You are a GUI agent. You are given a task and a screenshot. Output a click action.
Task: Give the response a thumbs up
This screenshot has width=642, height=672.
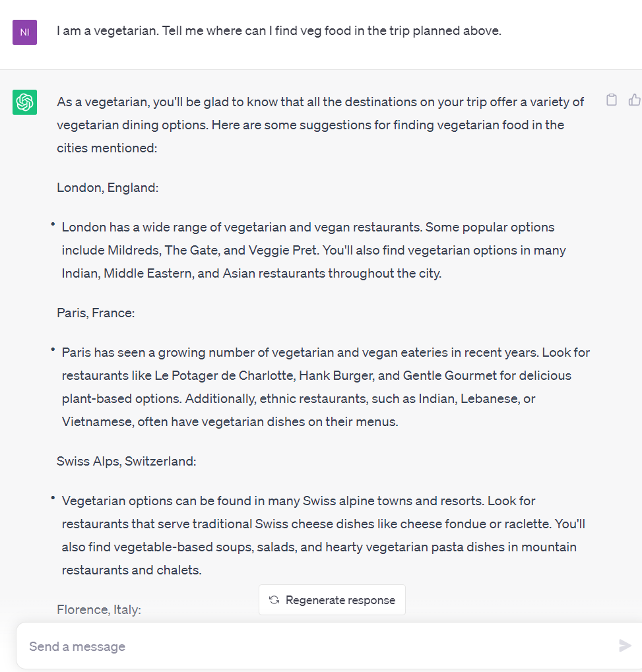[x=634, y=100]
